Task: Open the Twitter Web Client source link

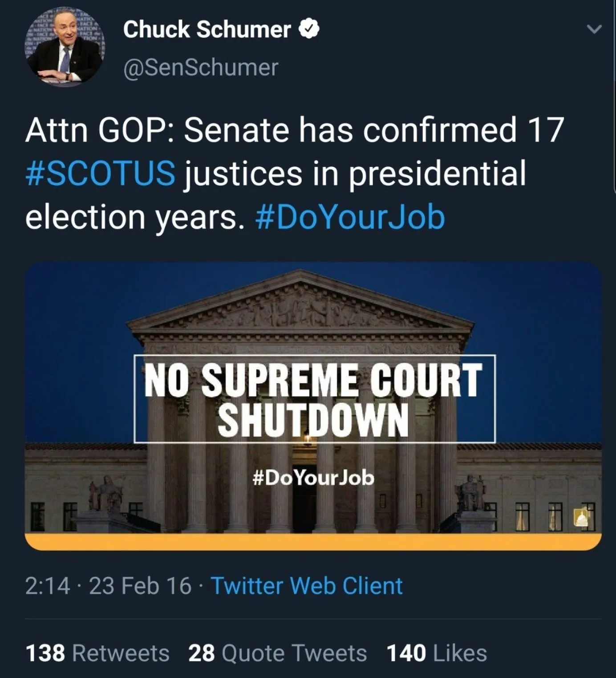Action: [307, 585]
